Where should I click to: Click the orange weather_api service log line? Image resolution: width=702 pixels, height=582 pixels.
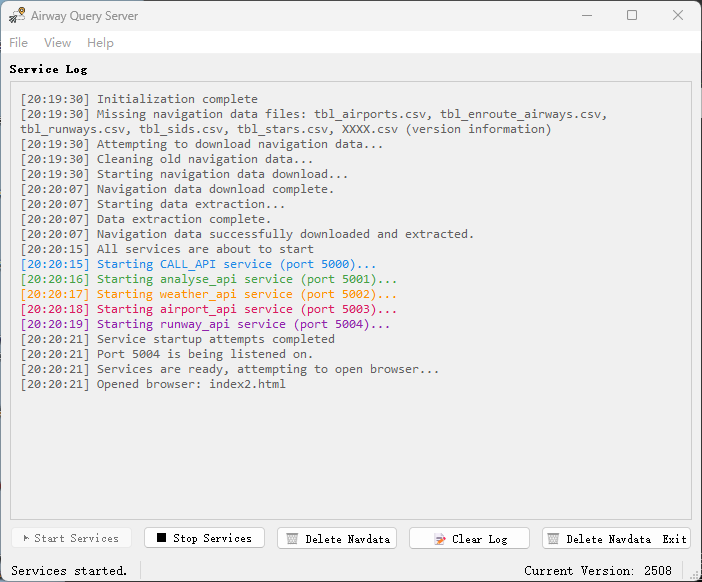pyautogui.click(x=208, y=294)
